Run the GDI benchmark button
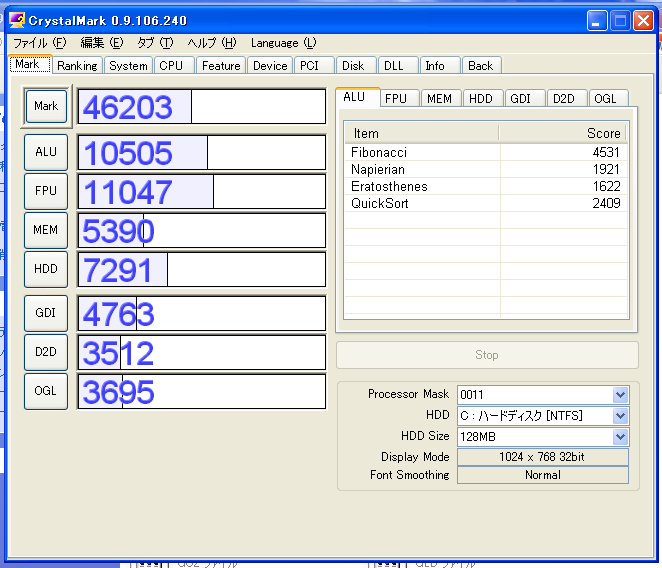The height and width of the screenshot is (568, 662). (46, 313)
